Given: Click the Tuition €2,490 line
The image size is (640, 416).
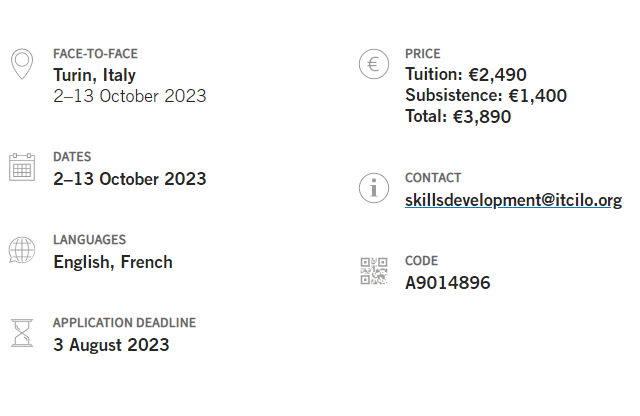Looking at the screenshot, I should [465, 75].
